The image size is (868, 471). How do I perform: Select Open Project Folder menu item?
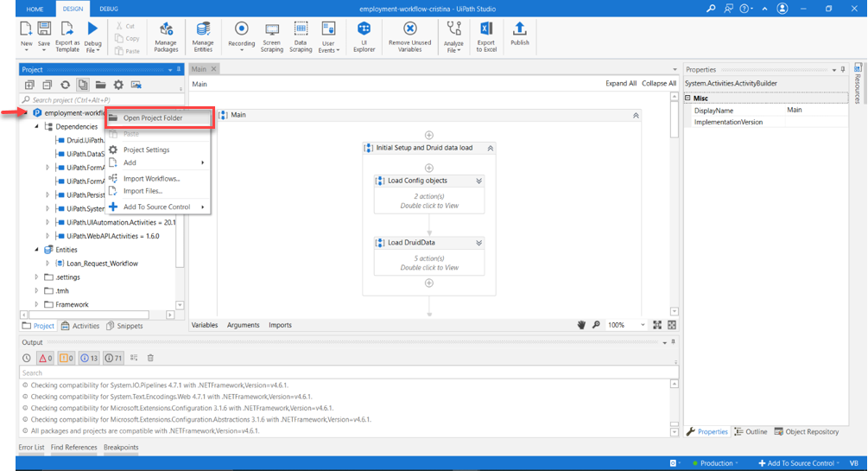click(158, 118)
